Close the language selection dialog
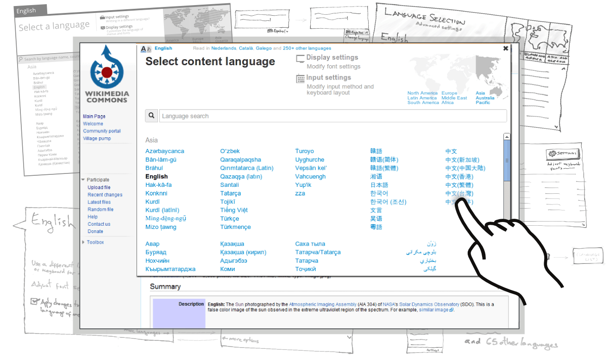The width and height of the screenshot is (609, 364). click(x=506, y=48)
